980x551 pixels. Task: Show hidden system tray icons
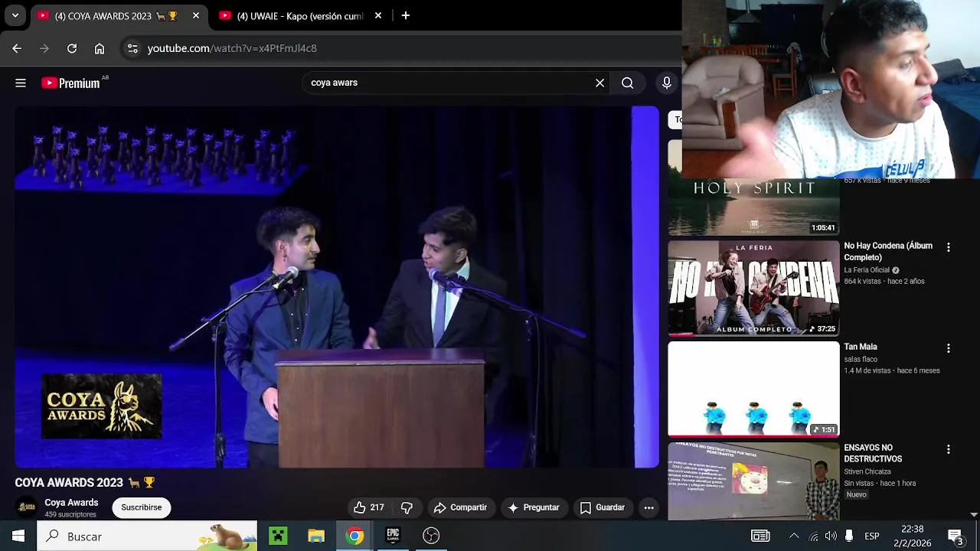point(794,536)
